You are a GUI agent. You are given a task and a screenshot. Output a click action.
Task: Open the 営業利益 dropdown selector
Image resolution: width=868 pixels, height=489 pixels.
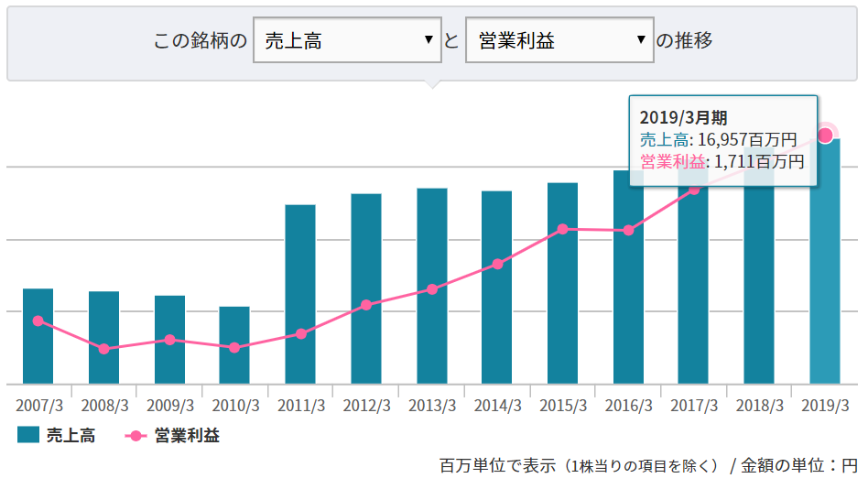coord(559,41)
